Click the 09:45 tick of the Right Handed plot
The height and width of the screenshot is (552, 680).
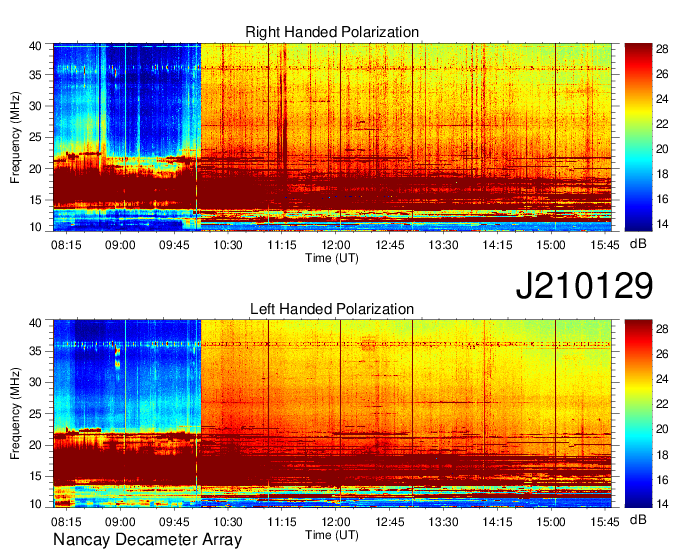pyautogui.click(x=174, y=245)
